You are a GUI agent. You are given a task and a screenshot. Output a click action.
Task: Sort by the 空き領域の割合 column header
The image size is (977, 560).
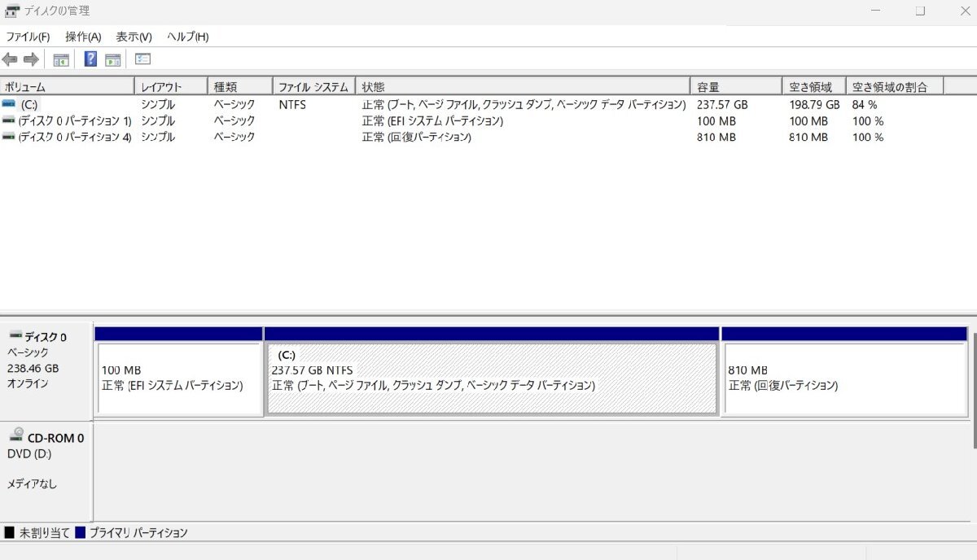coord(894,86)
